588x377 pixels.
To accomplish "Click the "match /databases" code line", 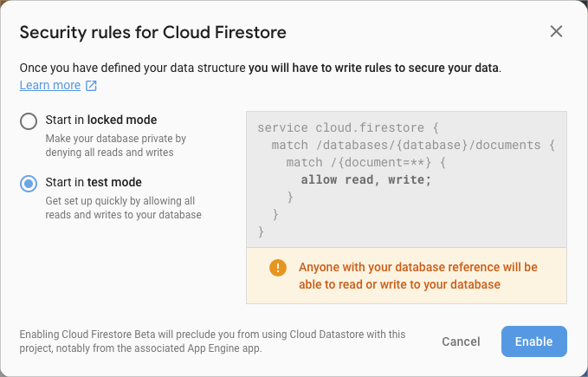I will coord(411,145).
